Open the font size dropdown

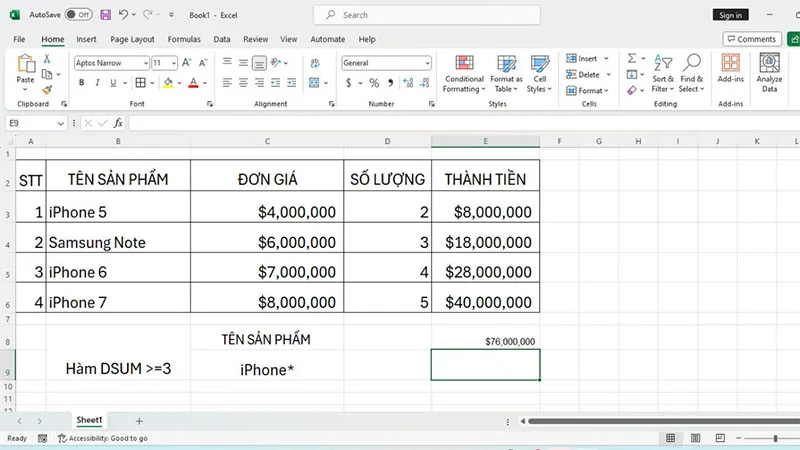click(173, 63)
